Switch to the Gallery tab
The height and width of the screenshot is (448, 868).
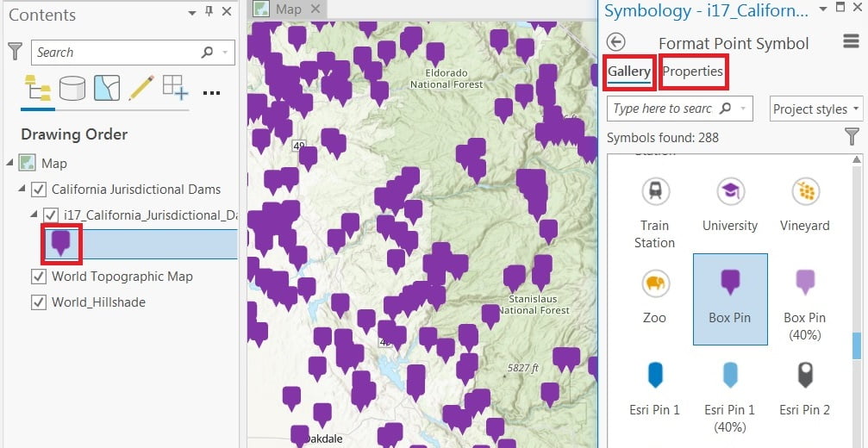coord(629,72)
